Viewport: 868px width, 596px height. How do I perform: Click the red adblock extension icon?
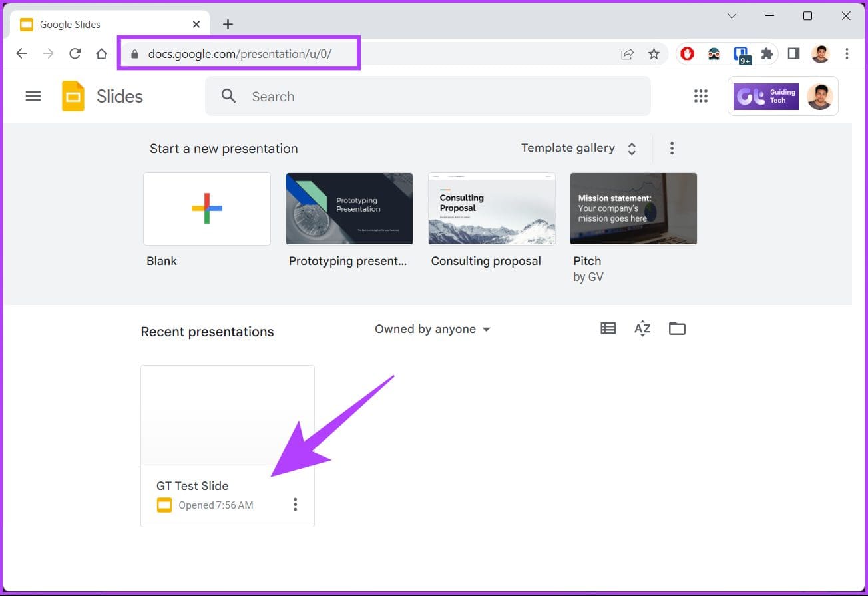[x=688, y=54]
